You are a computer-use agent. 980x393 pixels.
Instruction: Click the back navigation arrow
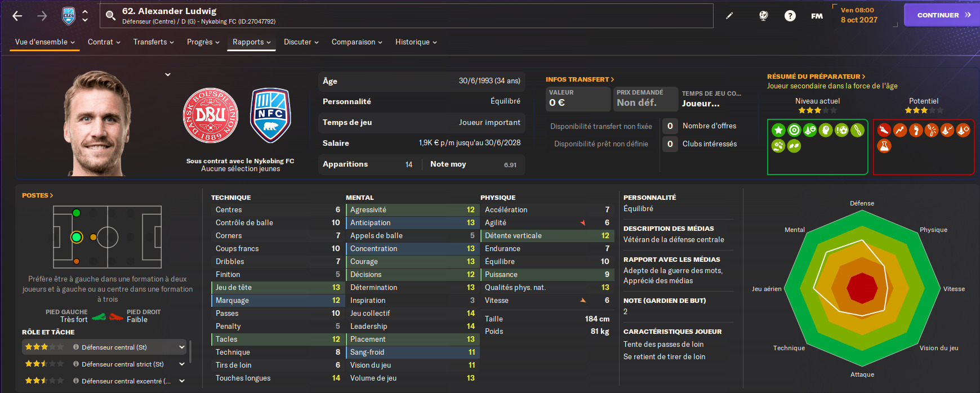click(17, 16)
